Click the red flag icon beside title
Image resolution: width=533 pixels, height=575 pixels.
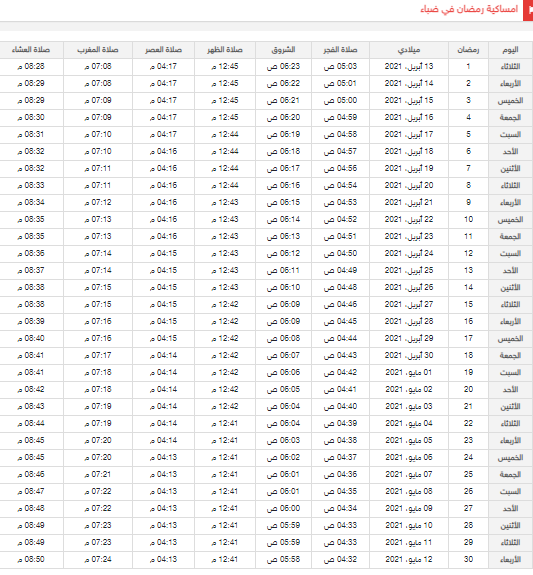(x=528, y=10)
